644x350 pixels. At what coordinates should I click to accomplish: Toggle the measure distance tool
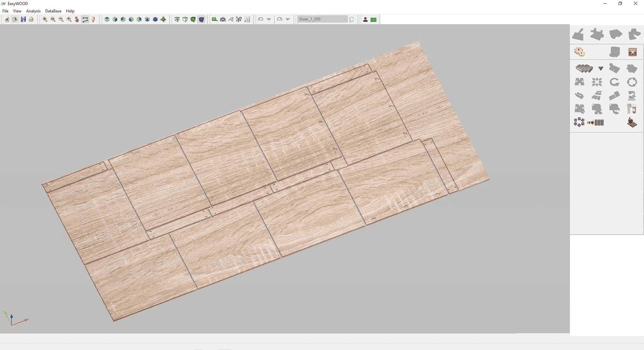(85, 19)
